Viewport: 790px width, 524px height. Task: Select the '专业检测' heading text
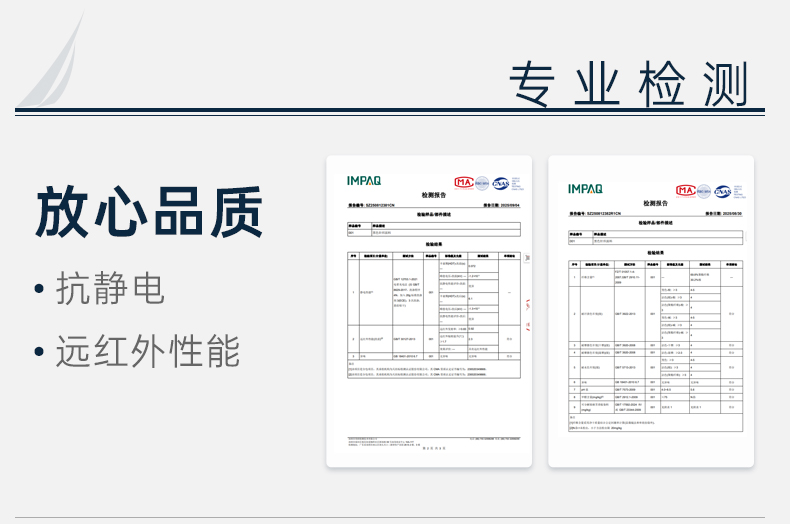pyautogui.click(x=629, y=84)
